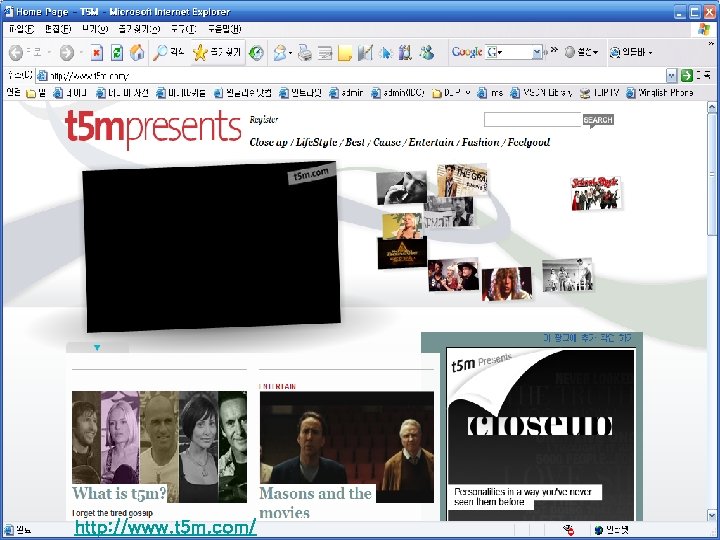Click the page scrollbar down arrow
Screen dimensions: 720x540
(x=712, y=515)
